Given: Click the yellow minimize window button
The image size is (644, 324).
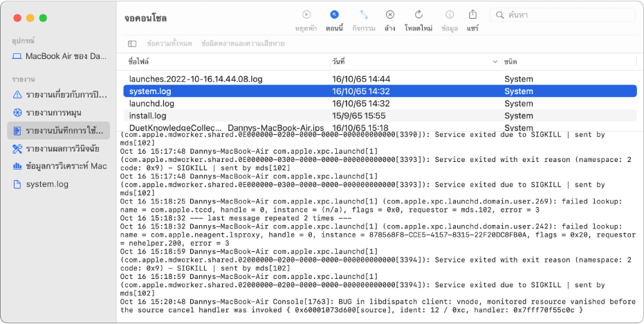Looking at the screenshot, I should [x=30, y=18].
